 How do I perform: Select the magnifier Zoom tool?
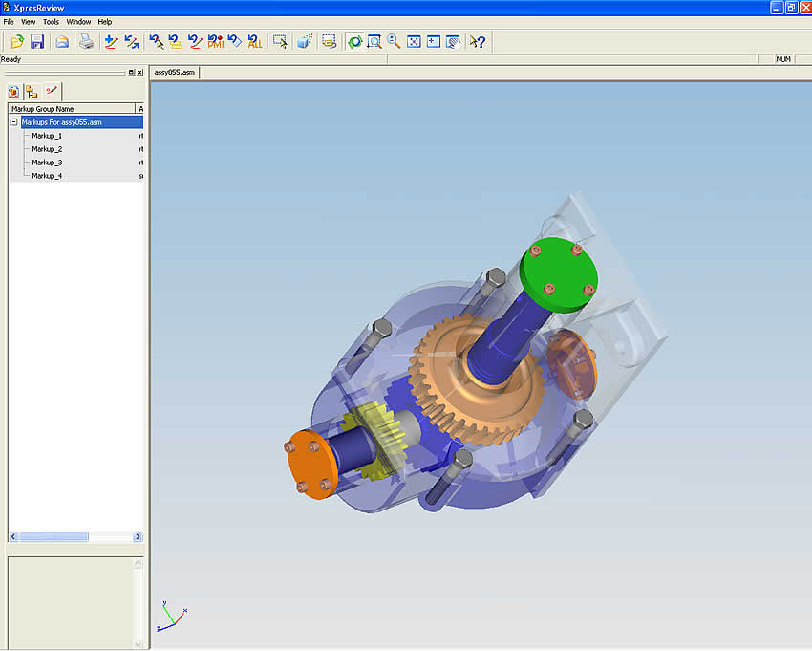(x=394, y=41)
